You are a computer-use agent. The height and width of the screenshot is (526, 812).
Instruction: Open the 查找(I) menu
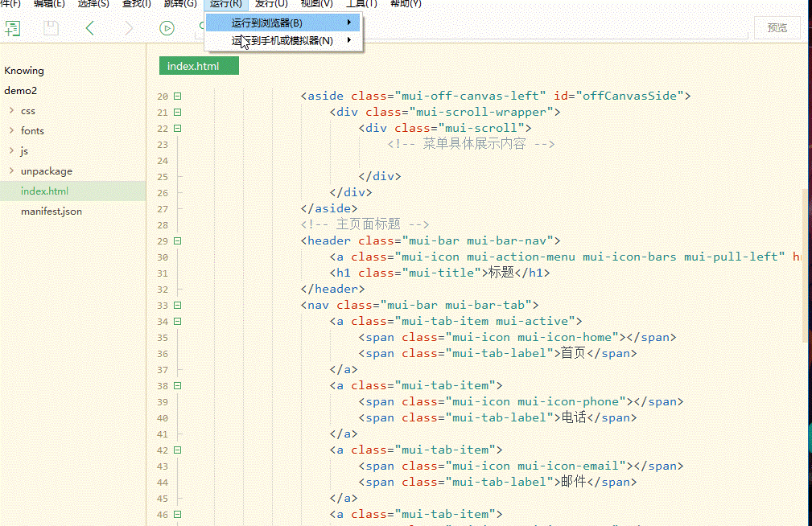(137, 4)
